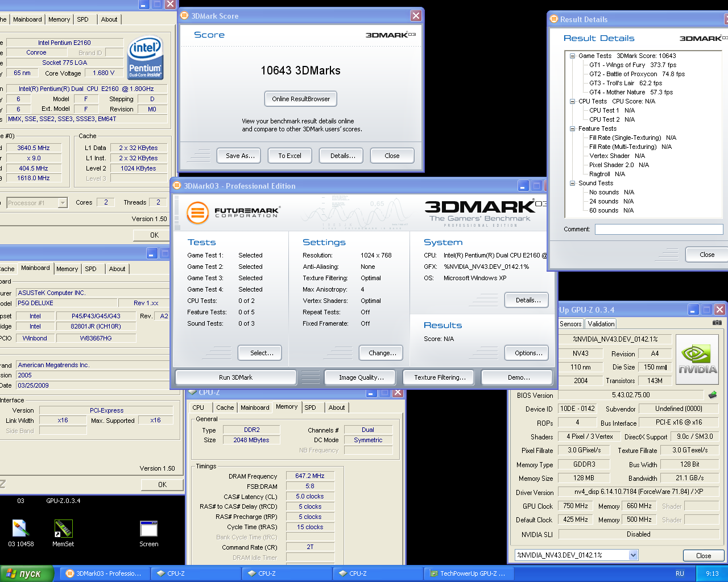Click the Online ResultBrowser button

(301, 99)
